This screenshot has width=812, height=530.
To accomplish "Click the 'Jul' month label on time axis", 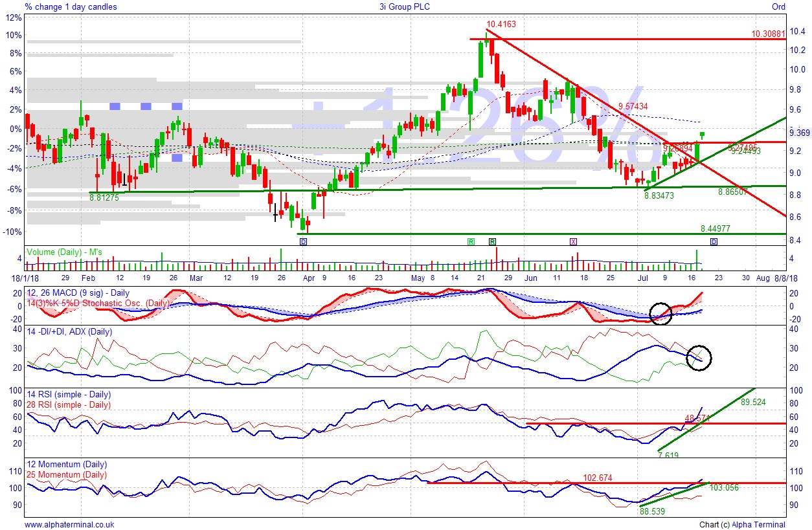I will (643, 278).
